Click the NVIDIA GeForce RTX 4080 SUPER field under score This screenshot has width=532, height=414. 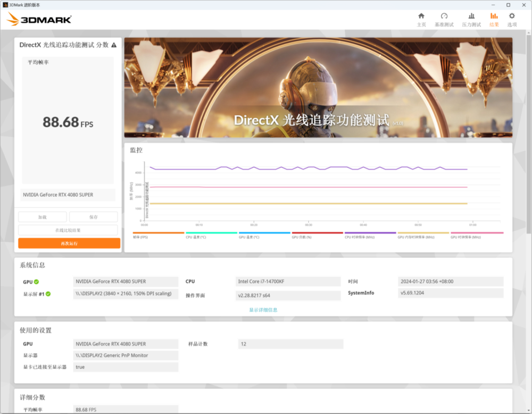[68, 195]
